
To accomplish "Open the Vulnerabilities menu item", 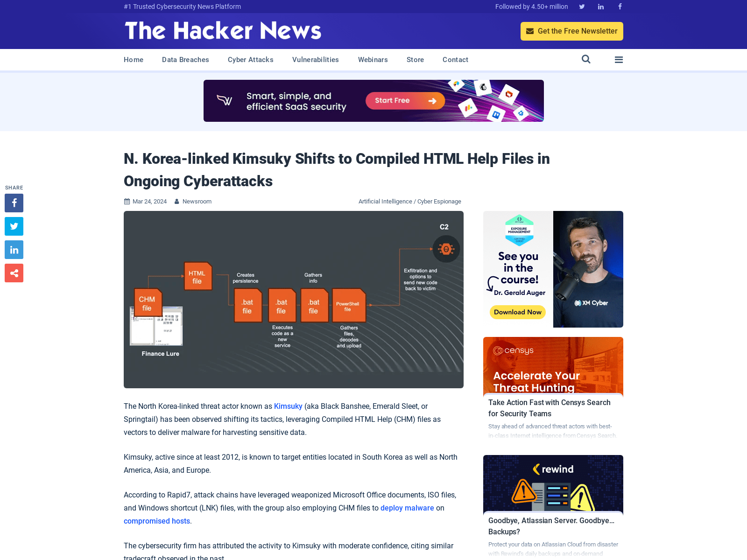I will click(x=316, y=60).
